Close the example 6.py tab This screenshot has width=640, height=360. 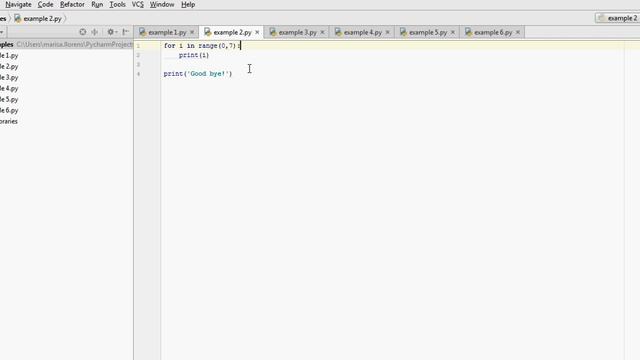518,32
